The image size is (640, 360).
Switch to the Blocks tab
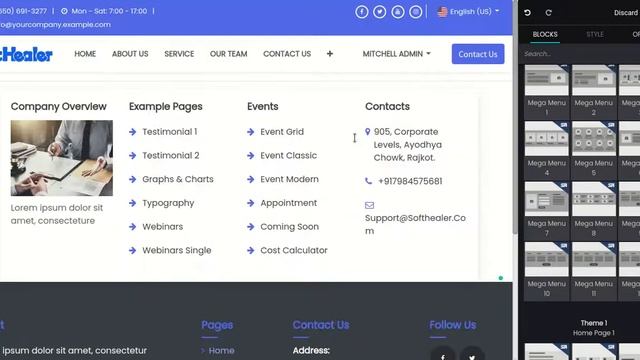click(545, 34)
